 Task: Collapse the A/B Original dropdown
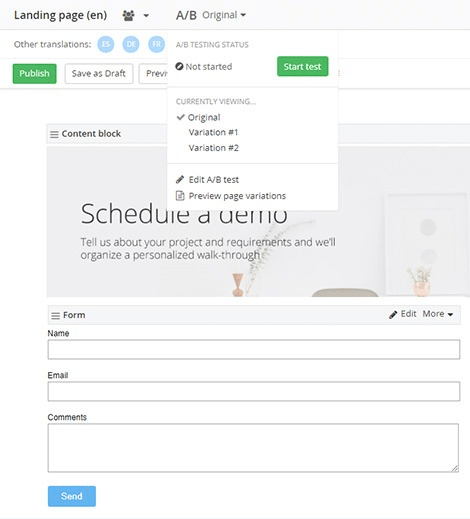(224, 15)
